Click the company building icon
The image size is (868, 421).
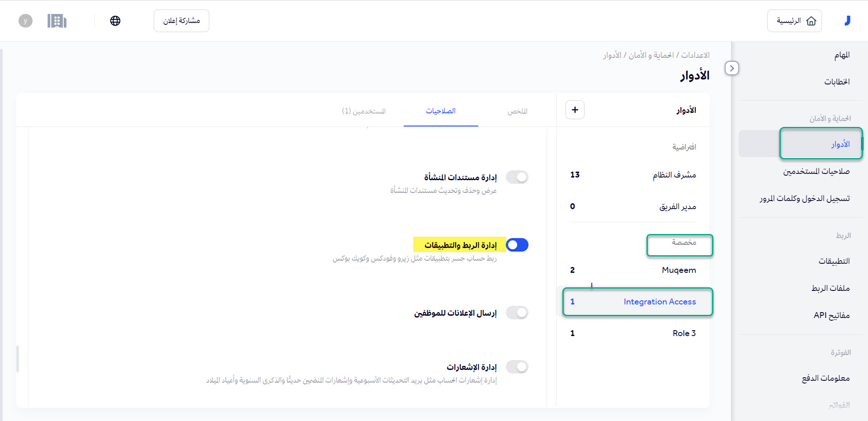point(57,21)
